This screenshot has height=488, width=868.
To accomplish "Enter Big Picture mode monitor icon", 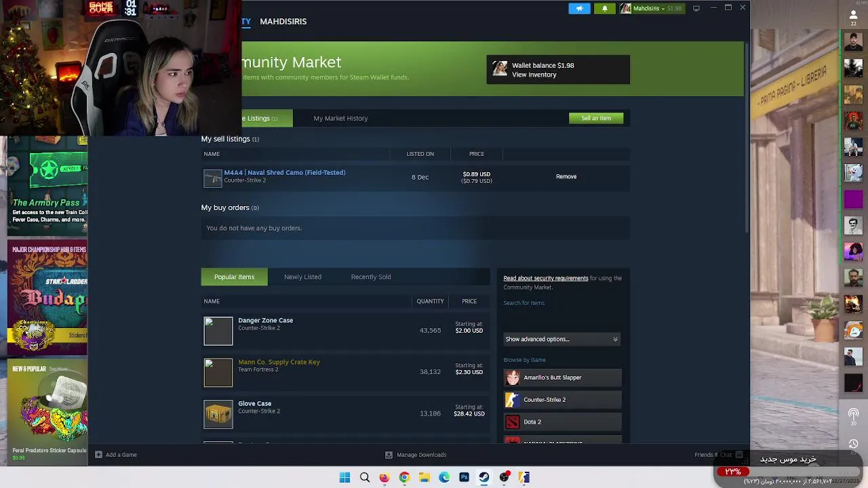I will click(x=696, y=8).
